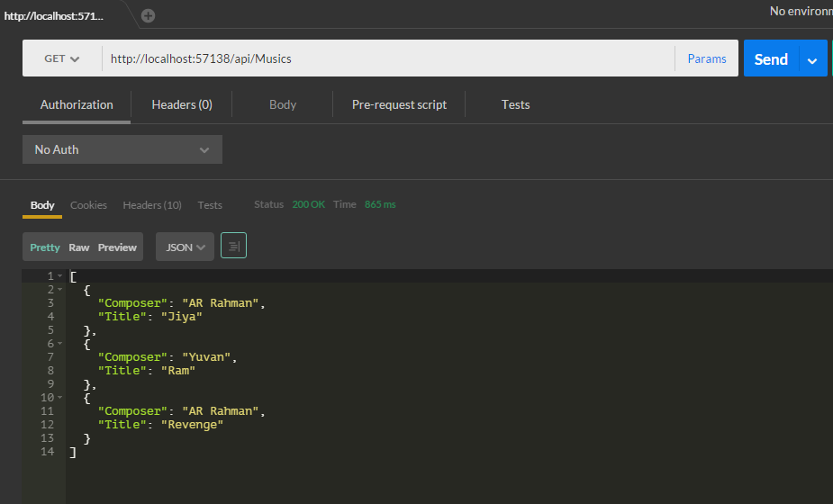Open the request Tests tab
The width and height of the screenshot is (833, 504).
click(515, 104)
